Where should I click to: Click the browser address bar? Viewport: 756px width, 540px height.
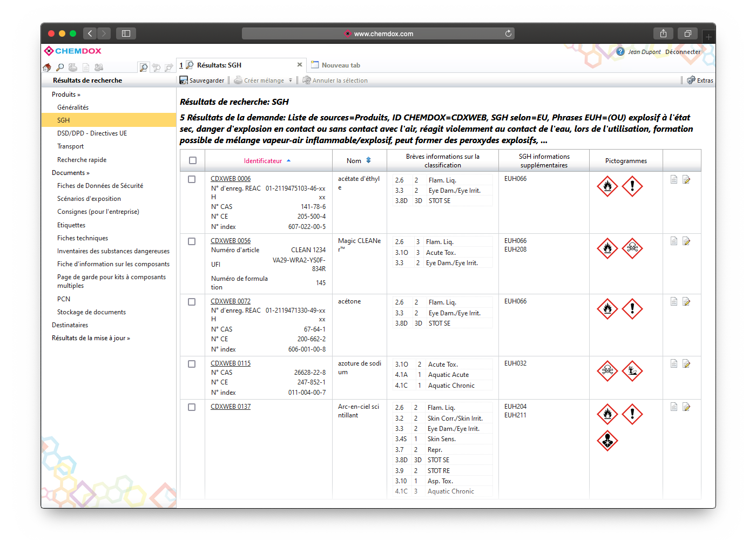coord(378,33)
